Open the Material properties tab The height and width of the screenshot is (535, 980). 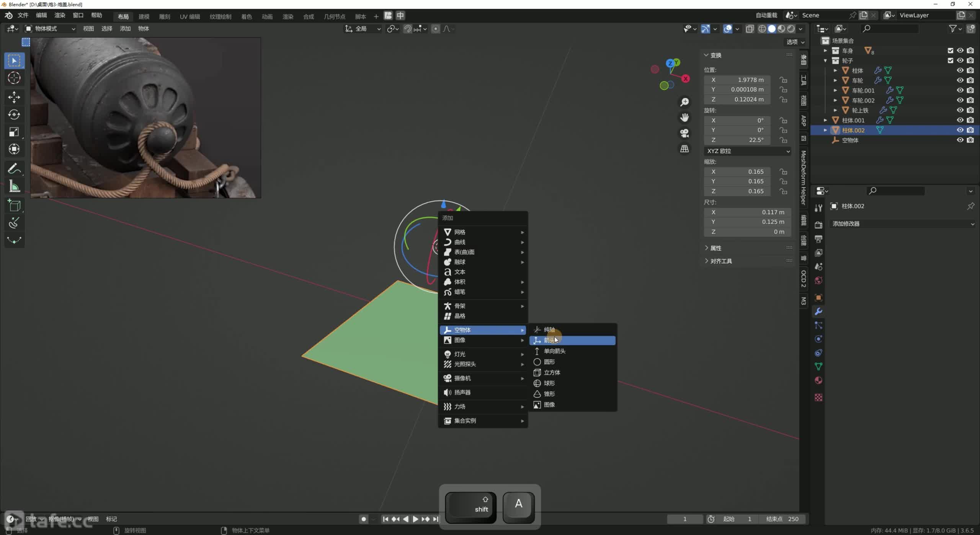tap(818, 380)
